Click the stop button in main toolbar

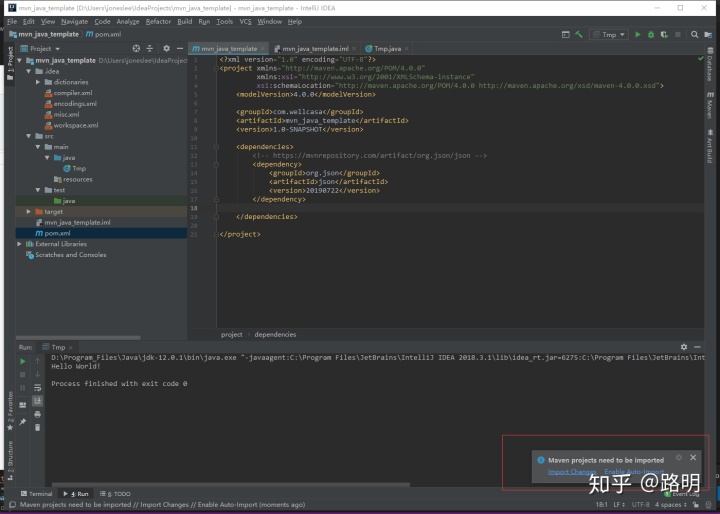[x=677, y=34]
